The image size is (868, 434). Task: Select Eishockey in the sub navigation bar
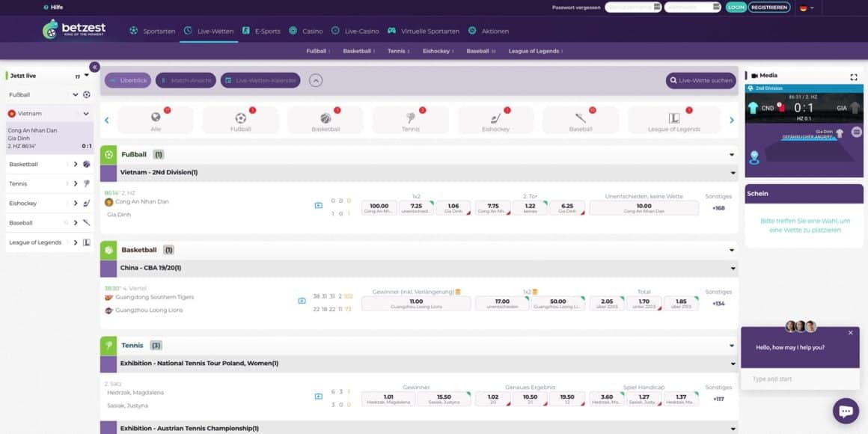[437, 51]
